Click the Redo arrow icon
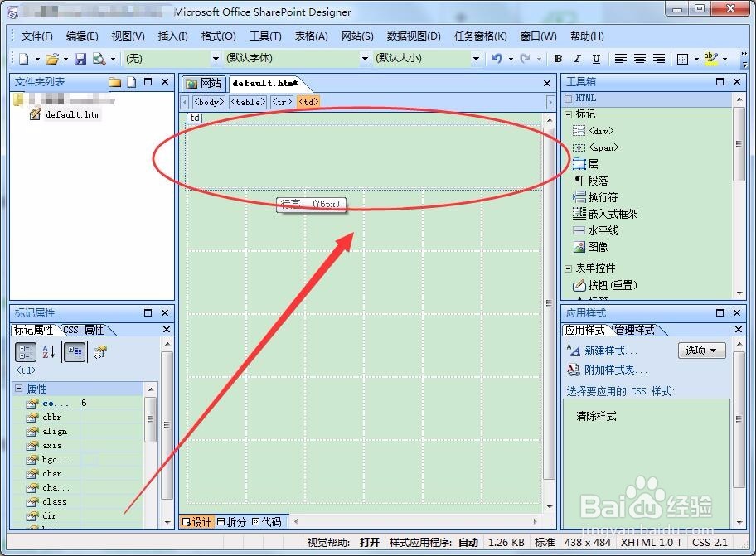Viewport: 756px width, 556px height. 526,58
